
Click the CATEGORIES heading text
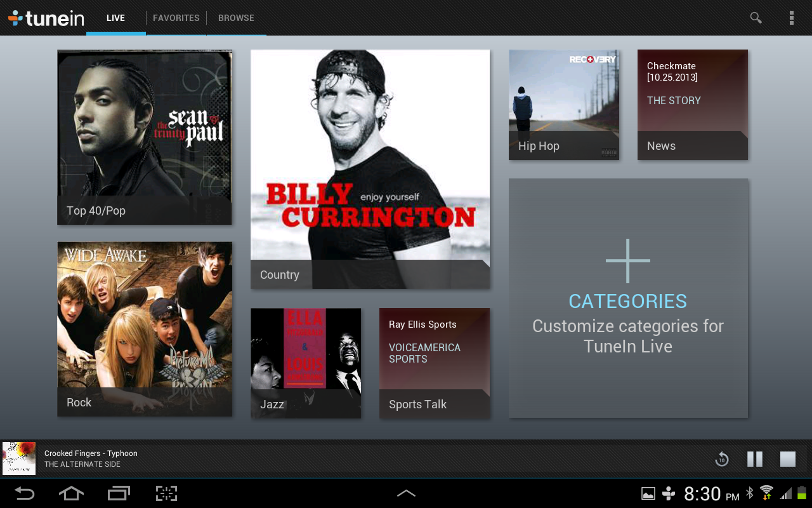point(628,301)
